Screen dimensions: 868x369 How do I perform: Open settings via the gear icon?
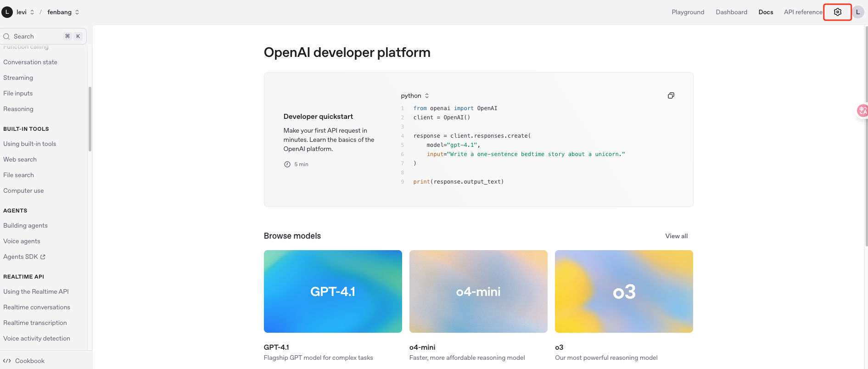pyautogui.click(x=838, y=12)
